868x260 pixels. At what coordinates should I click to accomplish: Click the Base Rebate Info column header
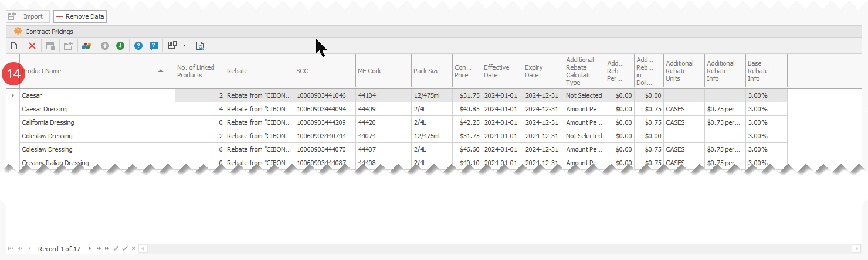pos(766,71)
